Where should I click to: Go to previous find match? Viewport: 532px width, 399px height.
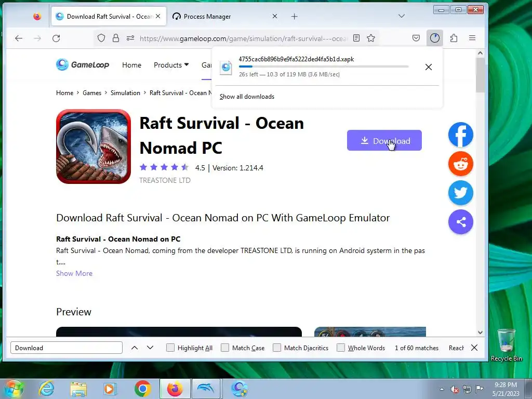135,348
